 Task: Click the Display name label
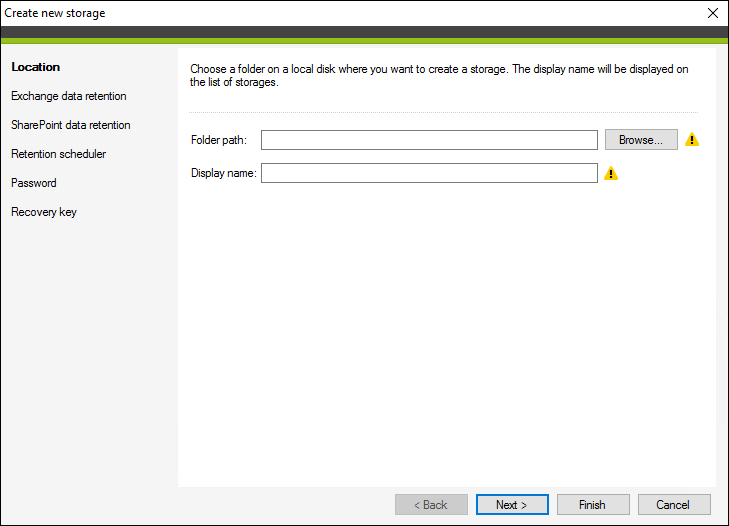[x=224, y=173]
